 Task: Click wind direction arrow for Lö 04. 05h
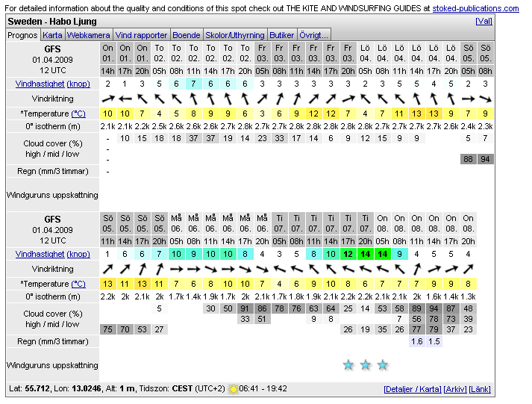click(366, 99)
